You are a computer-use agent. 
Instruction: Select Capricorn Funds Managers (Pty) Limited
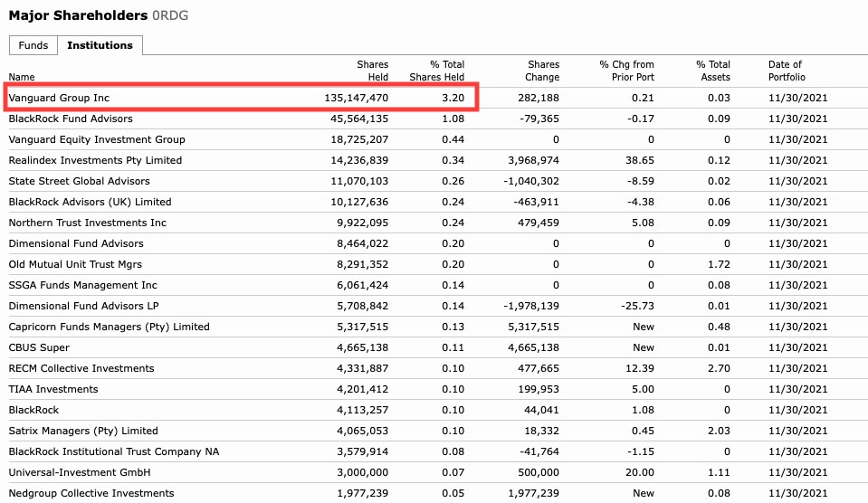click(109, 327)
